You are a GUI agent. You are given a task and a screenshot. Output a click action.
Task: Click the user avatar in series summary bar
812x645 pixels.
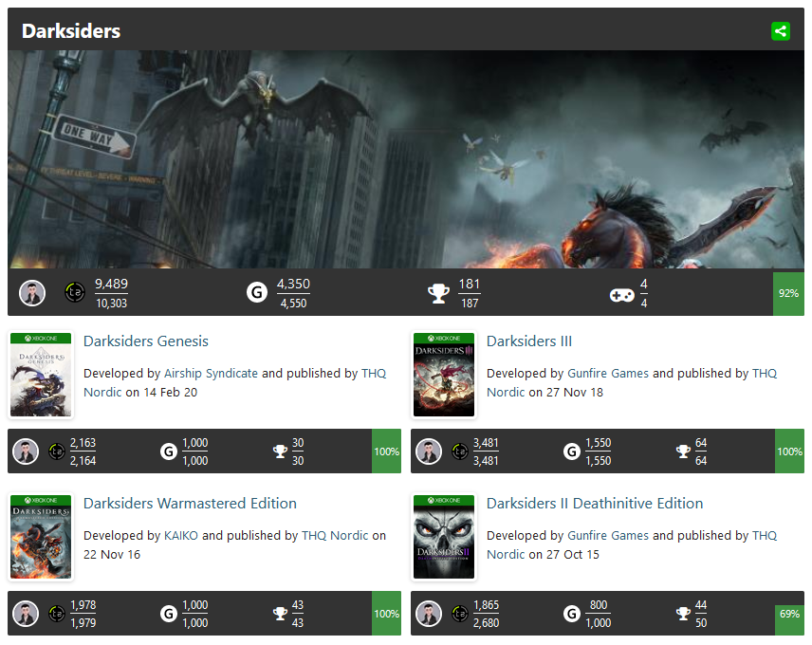(x=32, y=293)
